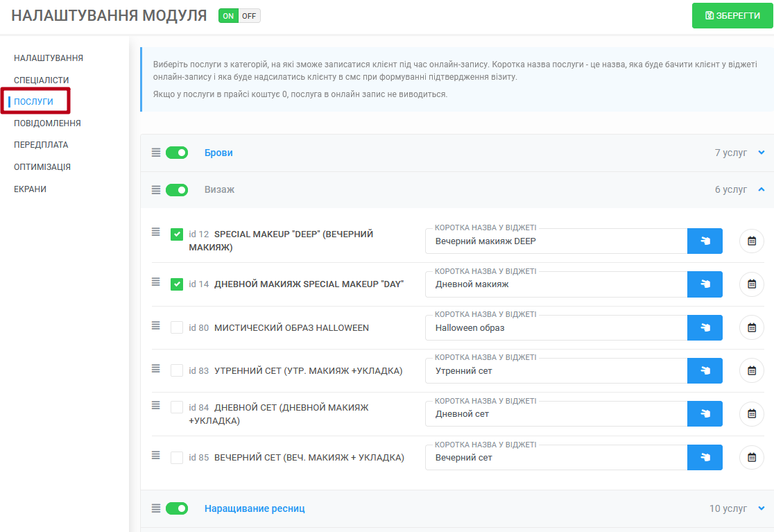This screenshot has width=774, height=532.
Task: Click the Наращивание ресниц category link
Action: click(255, 508)
